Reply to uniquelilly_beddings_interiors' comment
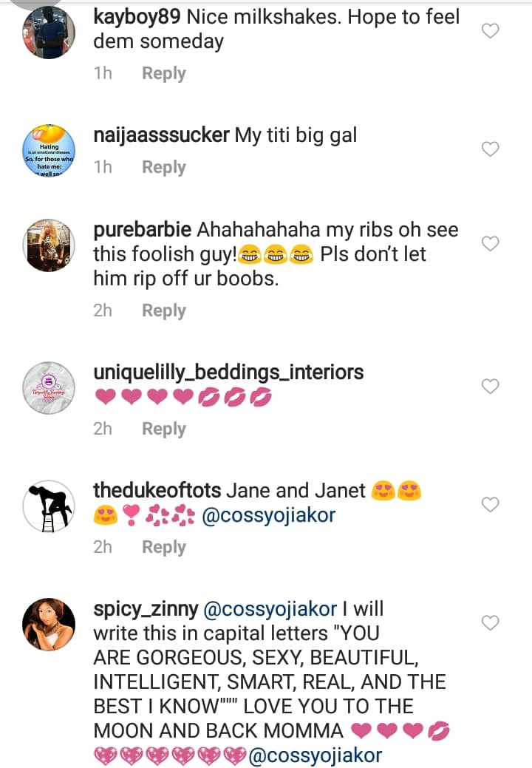532x768 pixels. pyautogui.click(x=163, y=429)
